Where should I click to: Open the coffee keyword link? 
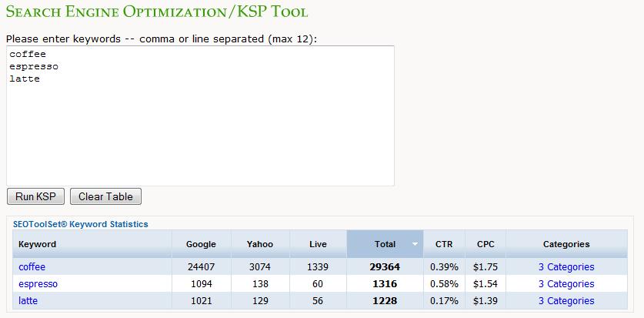(32, 267)
